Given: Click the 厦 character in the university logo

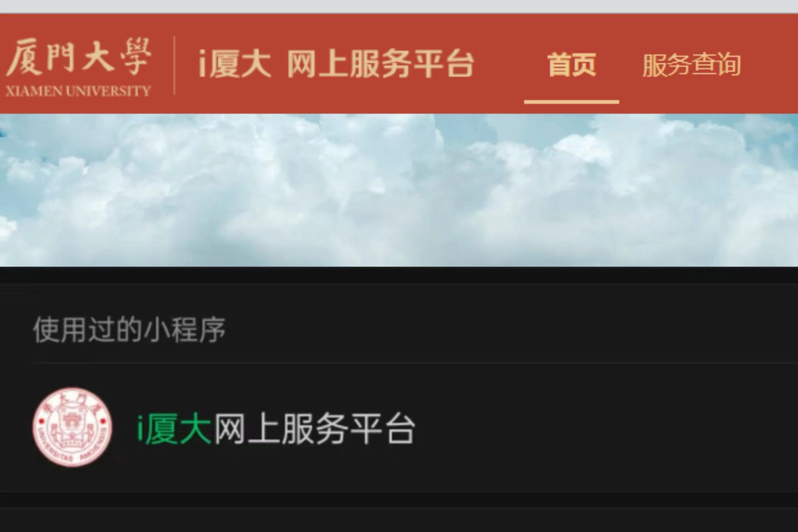Looking at the screenshot, I should [24, 57].
